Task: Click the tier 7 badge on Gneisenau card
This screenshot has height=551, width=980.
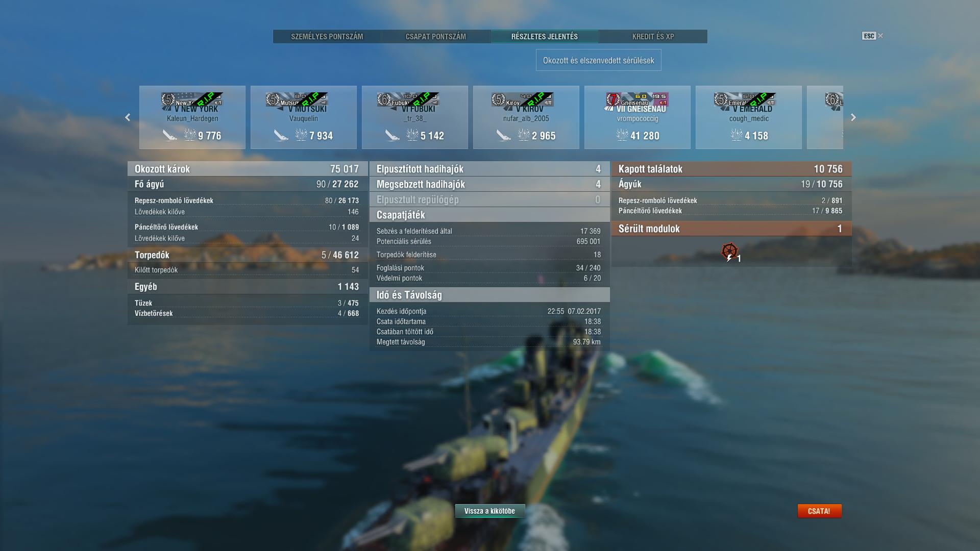Action: 613,99
